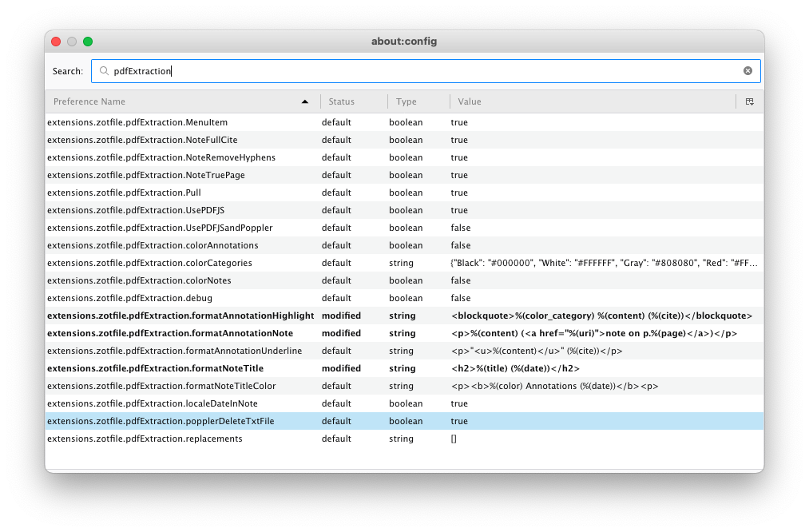The image size is (809, 532).
Task: Select the pdfExtraction.MenuItem preference row
Action: pos(137,122)
